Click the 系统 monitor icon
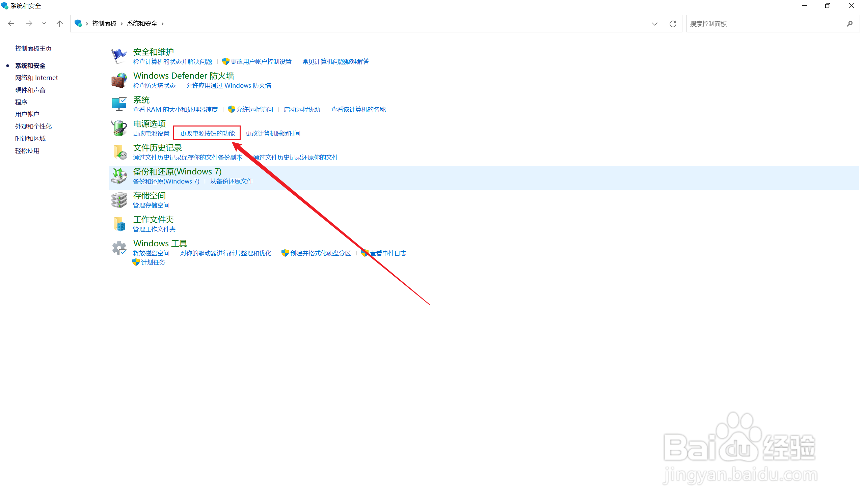 [119, 104]
